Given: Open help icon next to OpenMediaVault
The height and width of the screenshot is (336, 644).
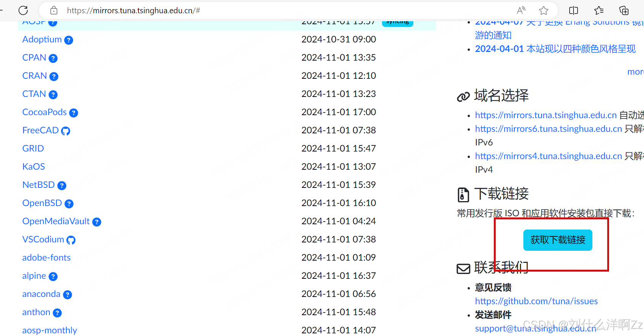Looking at the screenshot, I should (97, 222).
